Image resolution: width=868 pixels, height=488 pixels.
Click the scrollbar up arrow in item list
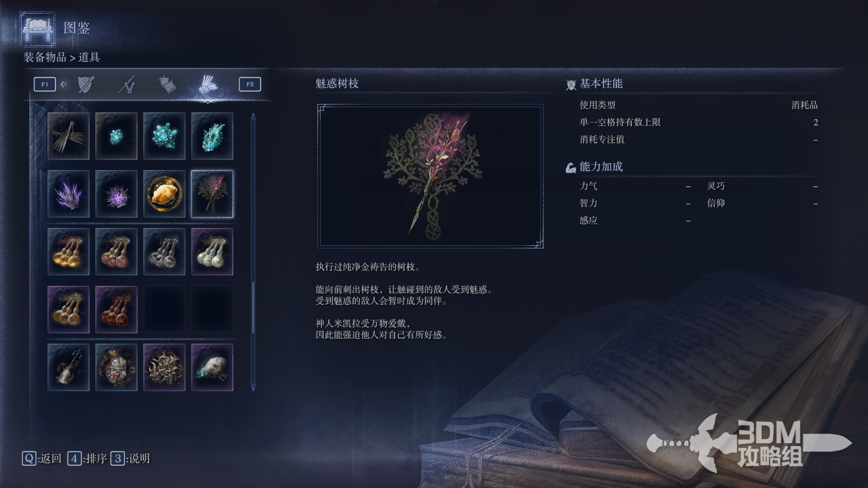[x=253, y=117]
